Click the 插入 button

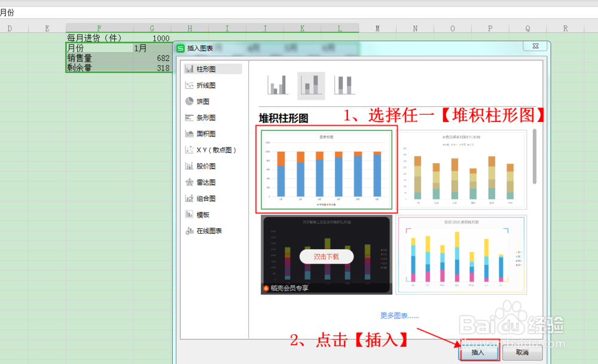478,352
